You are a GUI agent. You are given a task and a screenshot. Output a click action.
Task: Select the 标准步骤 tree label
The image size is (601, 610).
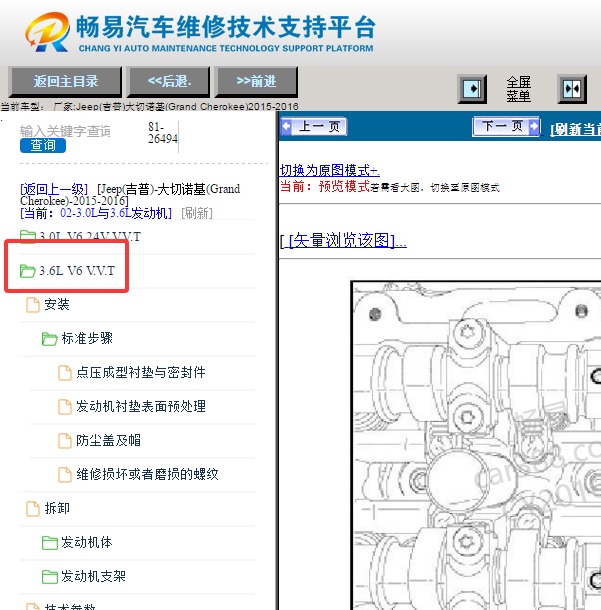pos(87,338)
